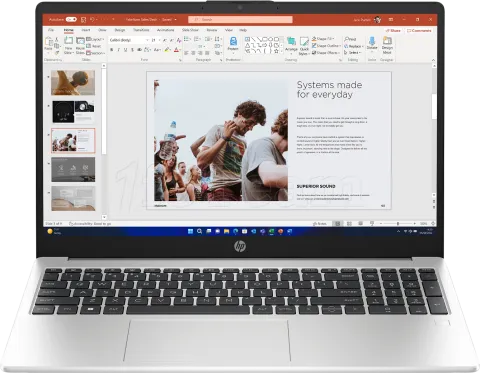
Task: Click the Format Painter icon
Action: (x=57, y=53)
